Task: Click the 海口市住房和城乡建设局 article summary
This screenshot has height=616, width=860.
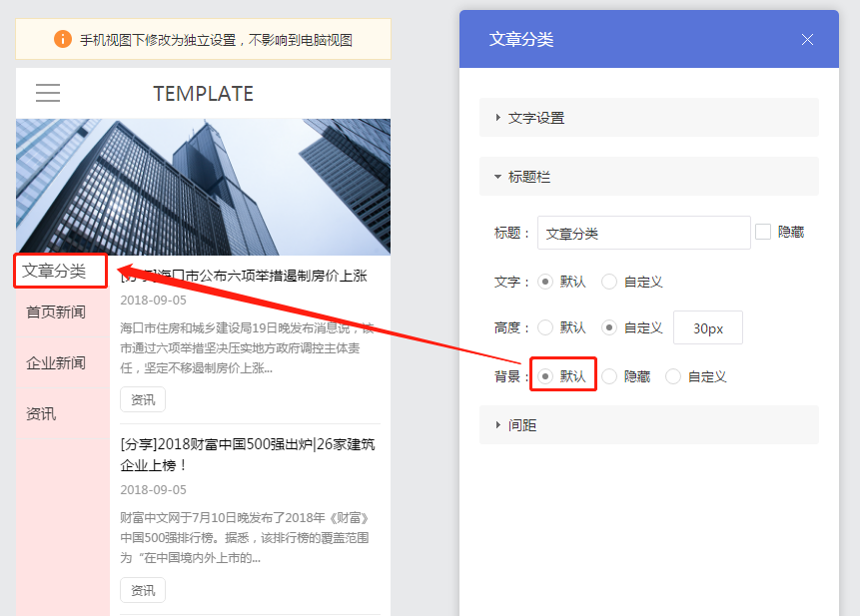Action: (x=247, y=348)
